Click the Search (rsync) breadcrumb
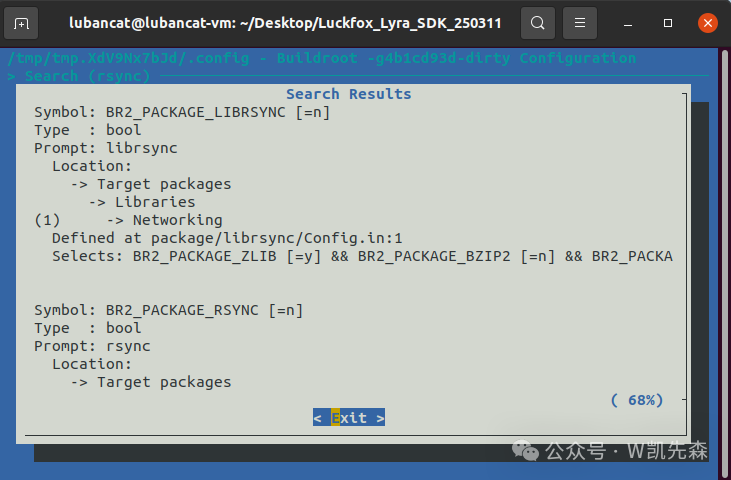Screen dimensions: 731x480 [x=80, y=76]
